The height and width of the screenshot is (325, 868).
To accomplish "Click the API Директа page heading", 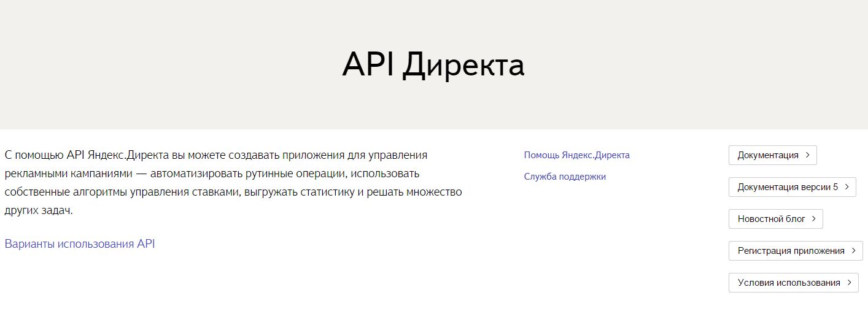I will click(x=433, y=65).
